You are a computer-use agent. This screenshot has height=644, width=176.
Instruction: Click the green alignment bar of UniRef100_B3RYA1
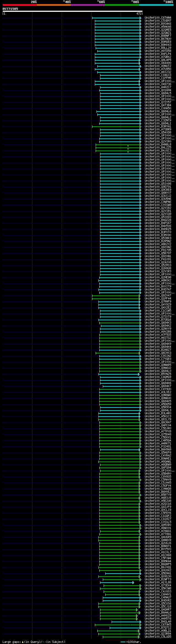(x=117, y=127)
